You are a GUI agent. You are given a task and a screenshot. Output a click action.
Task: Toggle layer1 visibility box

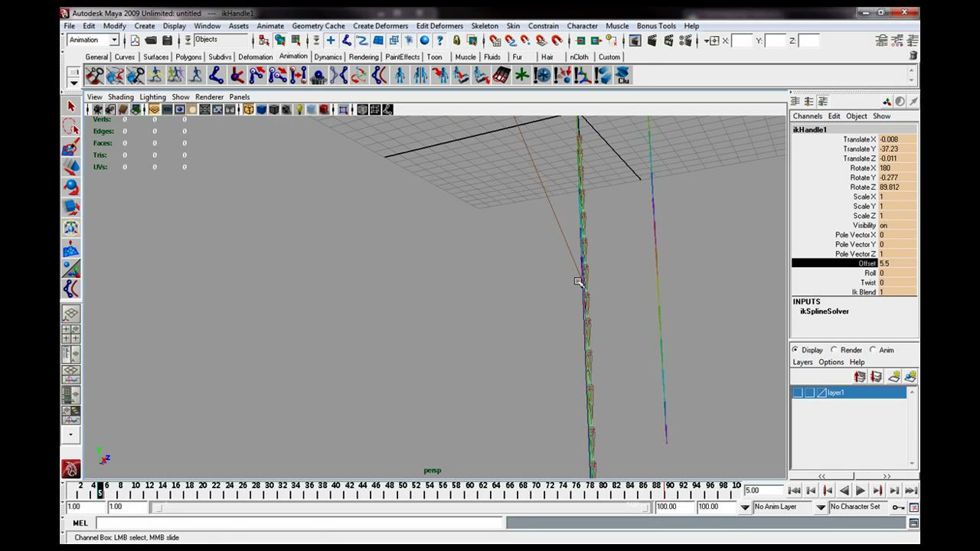tap(797, 393)
